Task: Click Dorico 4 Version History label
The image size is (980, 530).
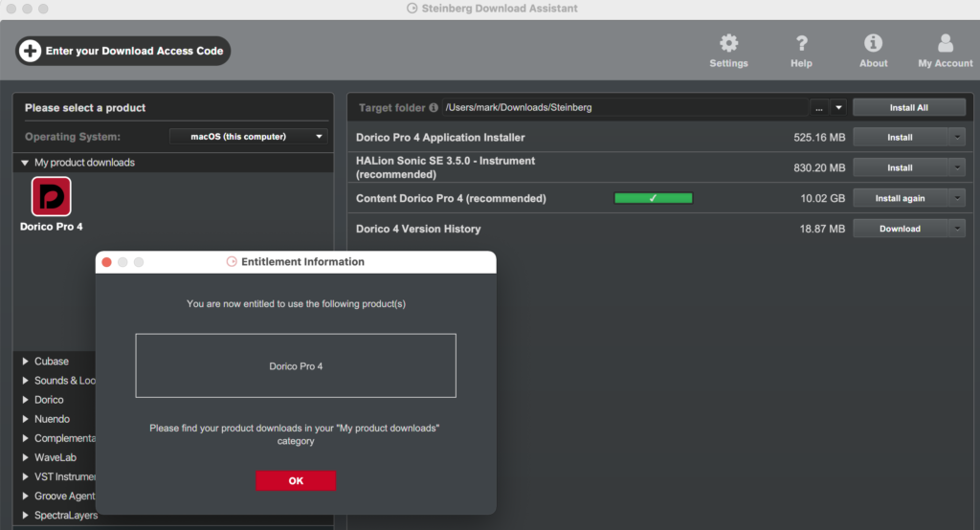Action: 419,229
